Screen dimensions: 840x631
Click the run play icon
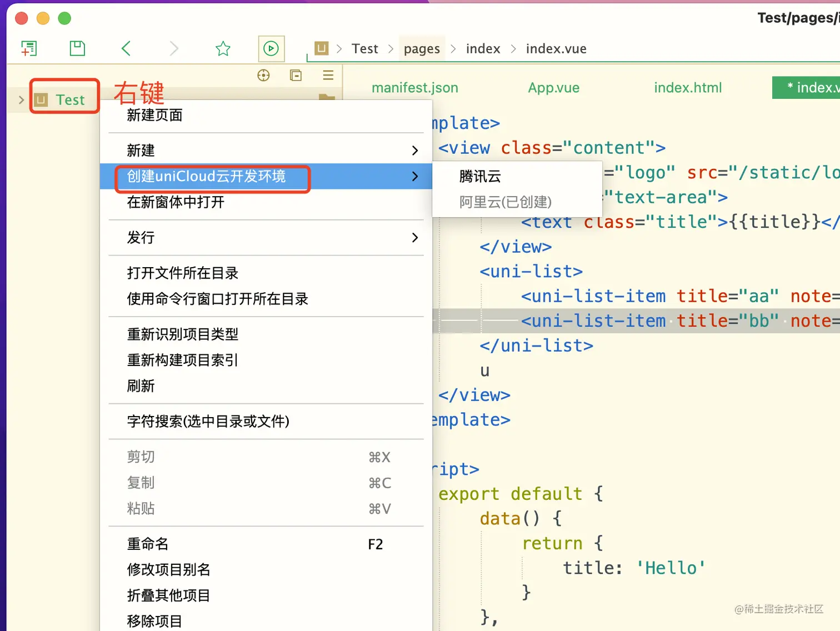click(271, 48)
